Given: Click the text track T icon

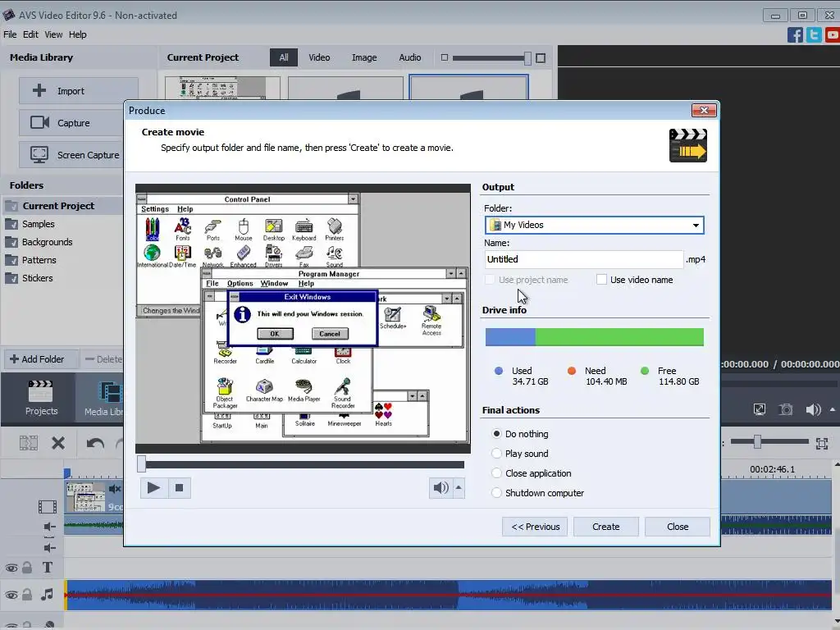Looking at the screenshot, I should pyautogui.click(x=47, y=568).
